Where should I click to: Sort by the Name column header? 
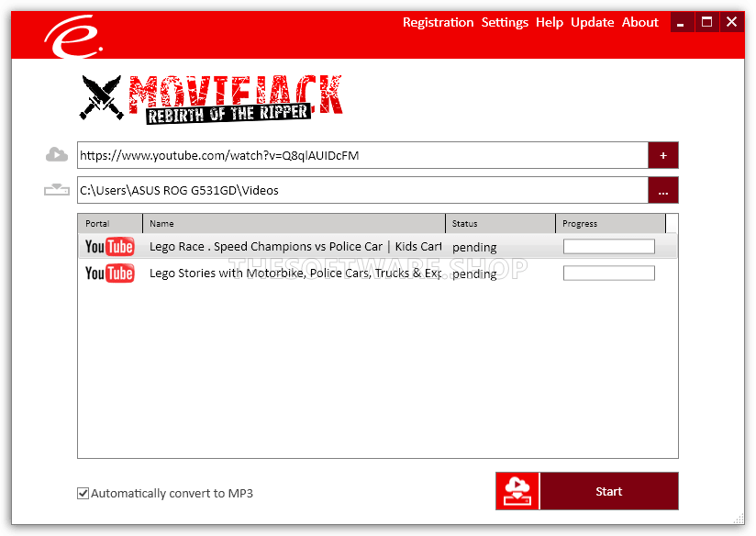tap(295, 223)
